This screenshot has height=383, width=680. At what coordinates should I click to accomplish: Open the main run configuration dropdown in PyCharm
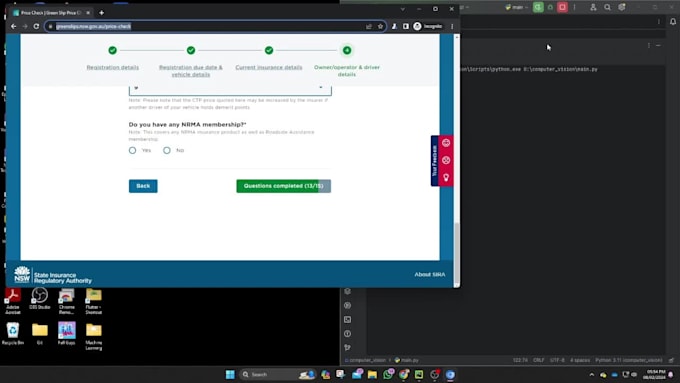517,7
